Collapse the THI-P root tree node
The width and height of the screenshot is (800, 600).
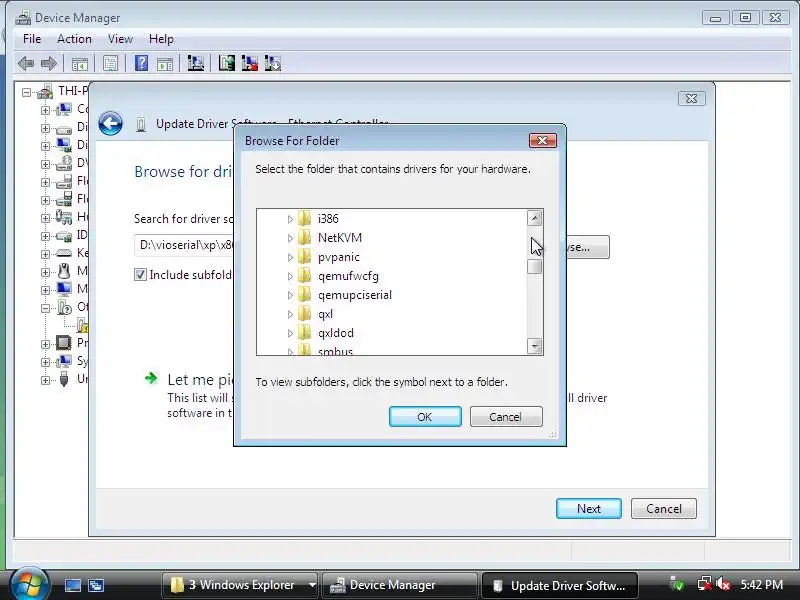(x=27, y=93)
